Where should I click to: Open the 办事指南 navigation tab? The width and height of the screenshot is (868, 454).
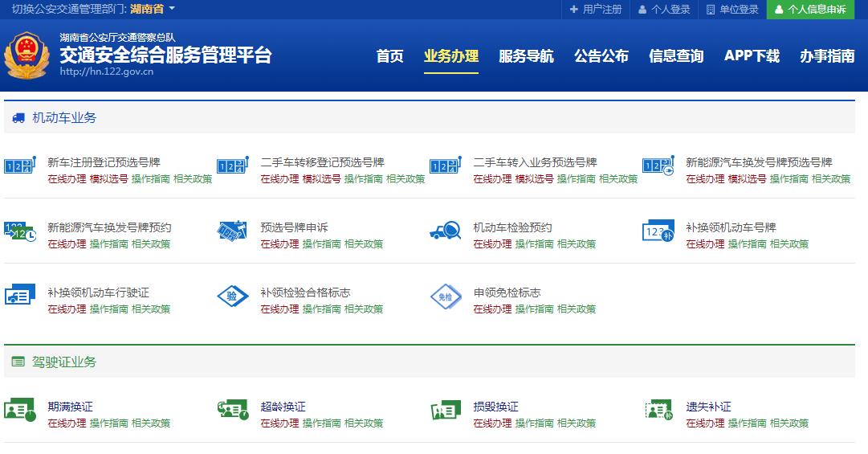827,56
